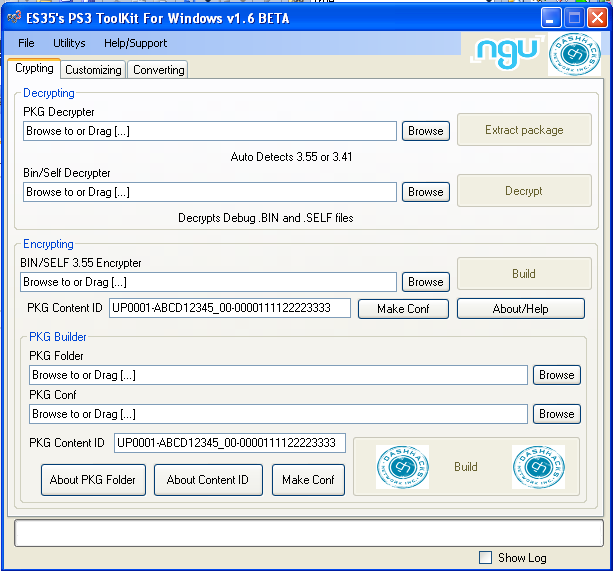Click the app icon in the title bar
The width and height of the screenshot is (613, 571).
pyautogui.click(x=14, y=18)
